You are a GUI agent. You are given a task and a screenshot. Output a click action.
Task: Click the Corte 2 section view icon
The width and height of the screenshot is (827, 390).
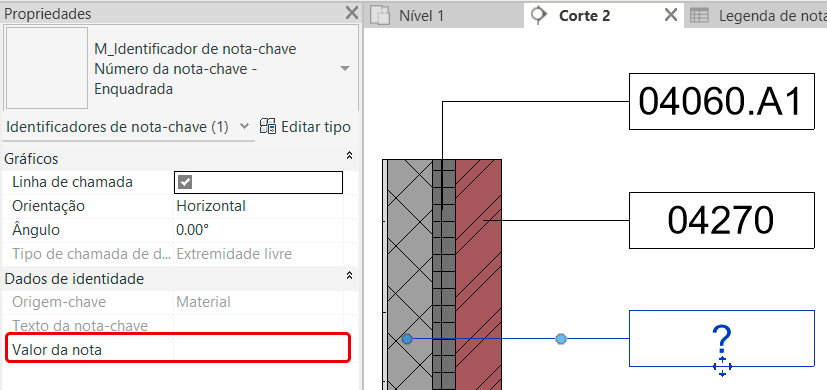pos(538,15)
